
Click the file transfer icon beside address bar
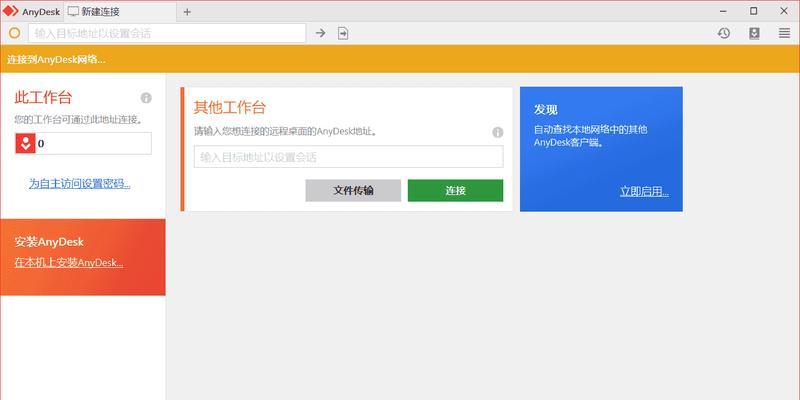click(343, 33)
